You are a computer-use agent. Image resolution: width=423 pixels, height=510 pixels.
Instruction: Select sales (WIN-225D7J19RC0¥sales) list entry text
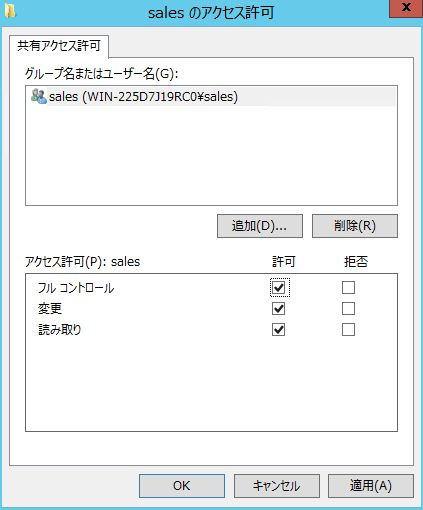(x=143, y=97)
